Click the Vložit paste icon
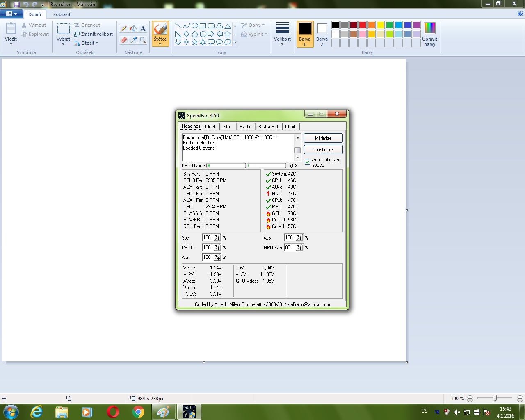 pyautogui.click(x=11, y=29)
